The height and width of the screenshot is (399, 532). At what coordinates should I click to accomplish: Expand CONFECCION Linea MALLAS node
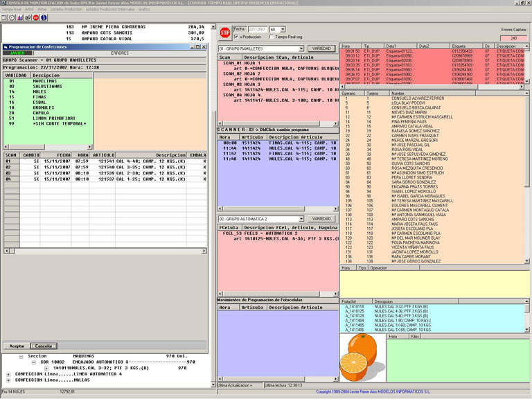[x=8, y=380]
